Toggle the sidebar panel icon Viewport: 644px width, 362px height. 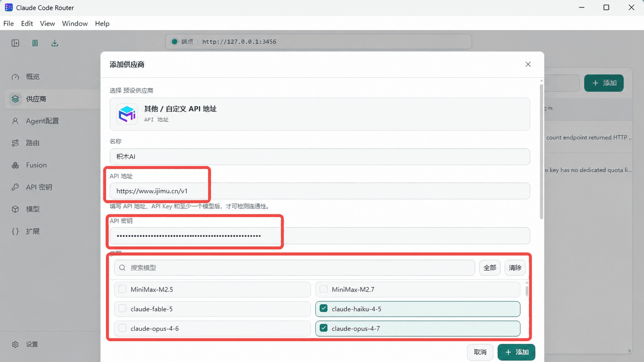[15, 43]
